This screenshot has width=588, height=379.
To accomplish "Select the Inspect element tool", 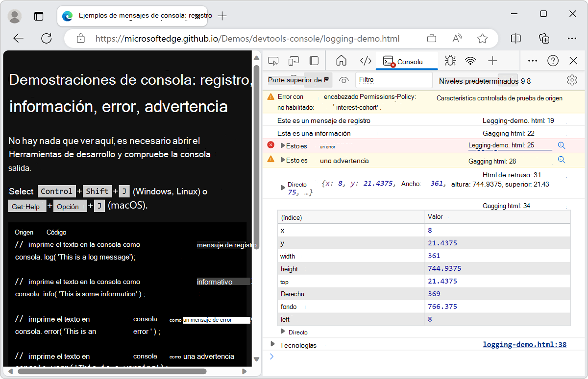I will pyautogui.click(x=273, y=61).
